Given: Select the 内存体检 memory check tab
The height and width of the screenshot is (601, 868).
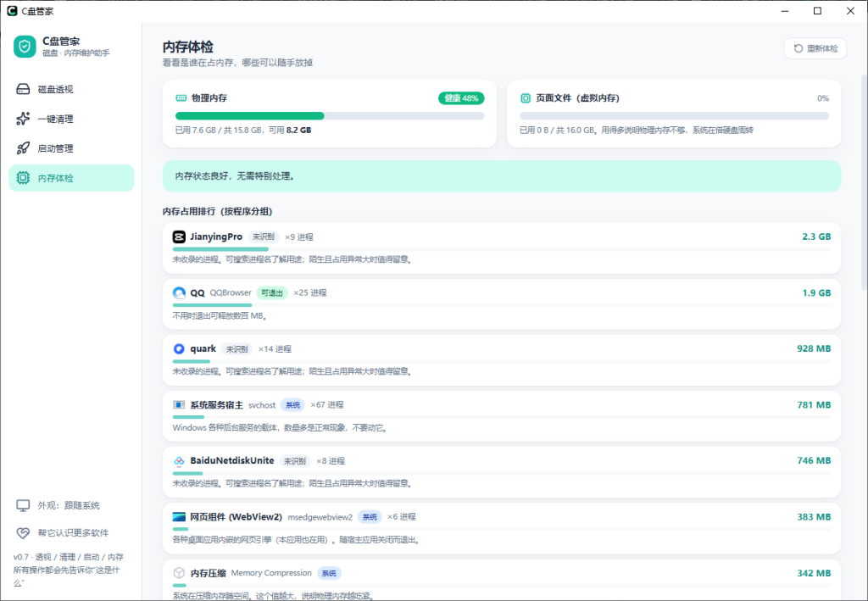Looking at the screenshot, I should tap(71, 178).
